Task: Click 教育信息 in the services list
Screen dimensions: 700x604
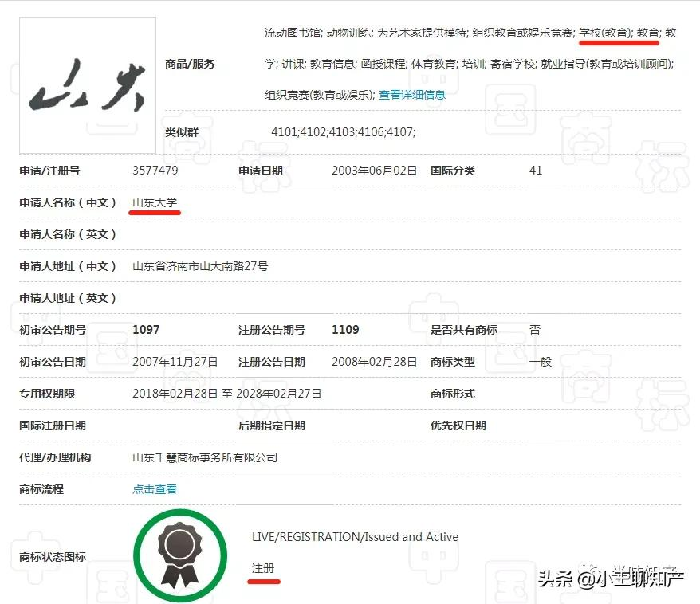Action: click(x=332, y=64)
